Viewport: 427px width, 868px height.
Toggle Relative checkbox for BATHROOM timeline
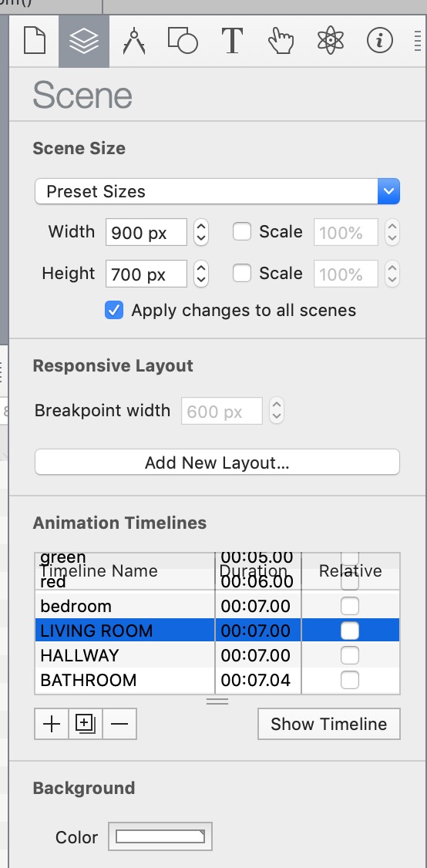point(349,680)
